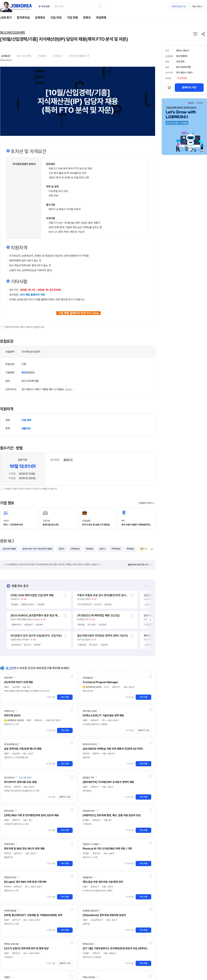Star the Physical AI 기반 신사업 card
The image size is (207, 980).
click(x=151, y=843)
